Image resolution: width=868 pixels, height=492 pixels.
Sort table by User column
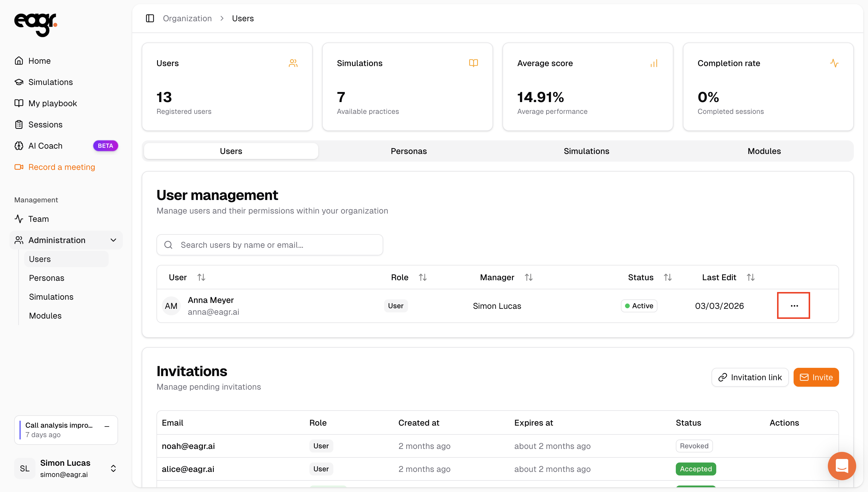(202, 278)
